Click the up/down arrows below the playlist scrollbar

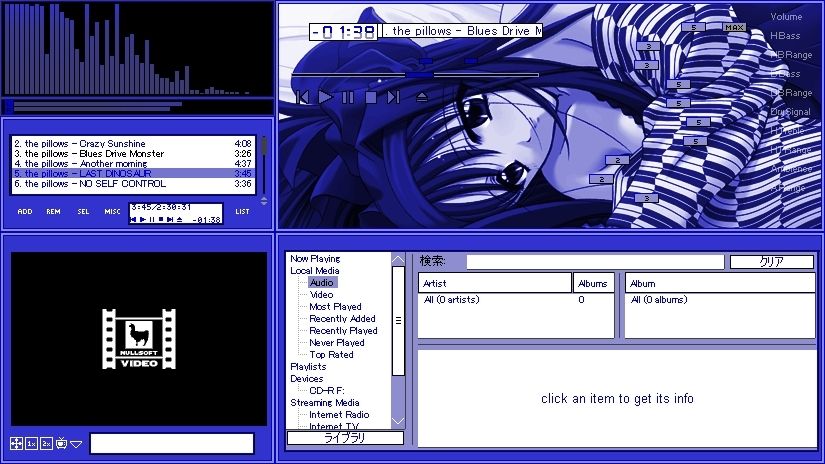click(x=264, y=201)
